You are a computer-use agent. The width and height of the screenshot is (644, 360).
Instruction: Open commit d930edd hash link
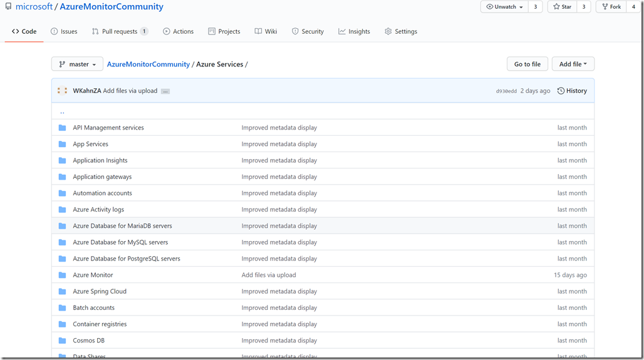(506, 91)
